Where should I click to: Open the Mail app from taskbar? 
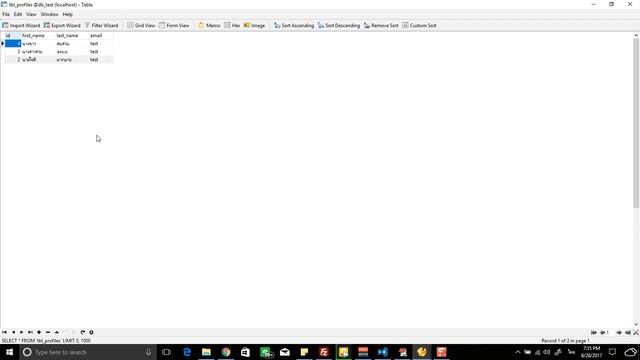[x=284, y=352]
